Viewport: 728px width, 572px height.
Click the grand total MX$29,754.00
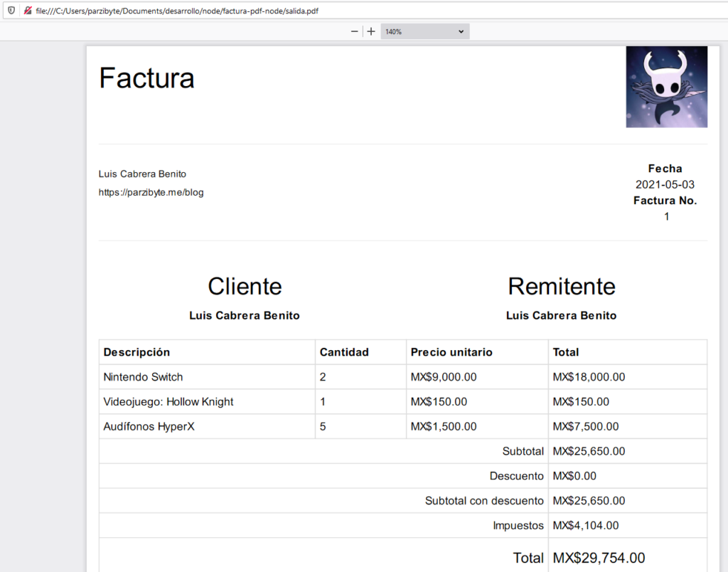(599, 558)
